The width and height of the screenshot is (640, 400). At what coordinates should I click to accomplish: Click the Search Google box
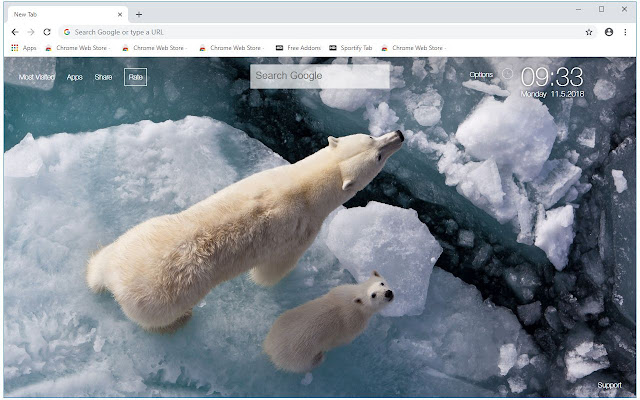point(320,76)
